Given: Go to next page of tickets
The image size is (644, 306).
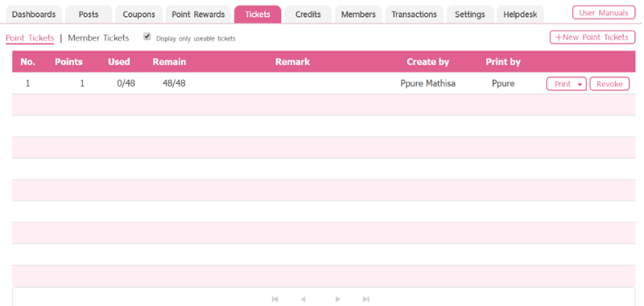Looking at the screenshot, I should point(337,299).
